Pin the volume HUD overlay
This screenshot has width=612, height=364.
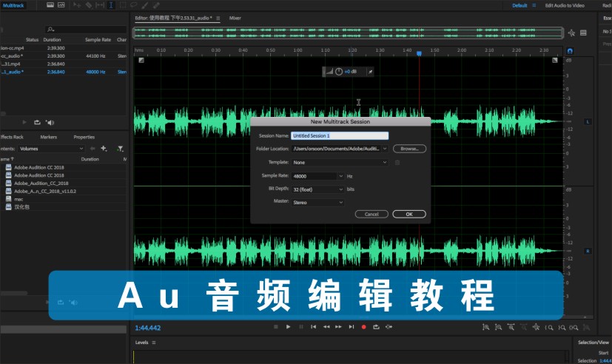pyautogui.click(x=370, y=72)
